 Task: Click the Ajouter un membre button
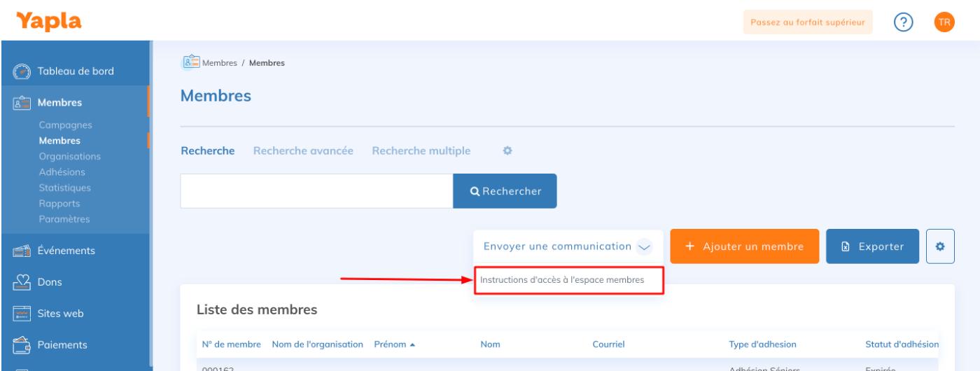pyautogui.click(x=744, y=246)
